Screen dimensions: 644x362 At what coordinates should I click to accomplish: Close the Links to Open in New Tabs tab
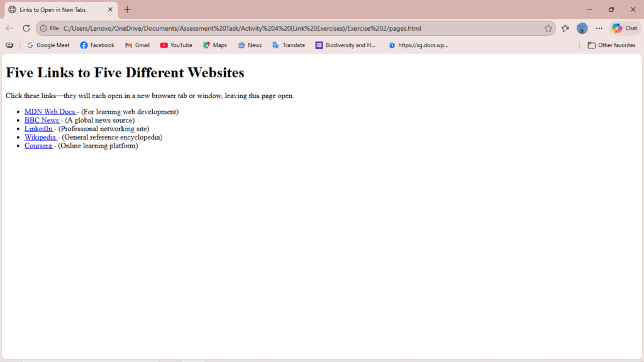coord(110,9)
